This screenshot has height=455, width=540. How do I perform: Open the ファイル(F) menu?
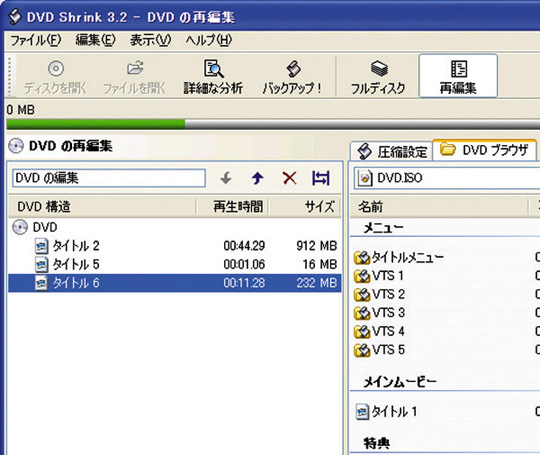(x=36, y=40)
